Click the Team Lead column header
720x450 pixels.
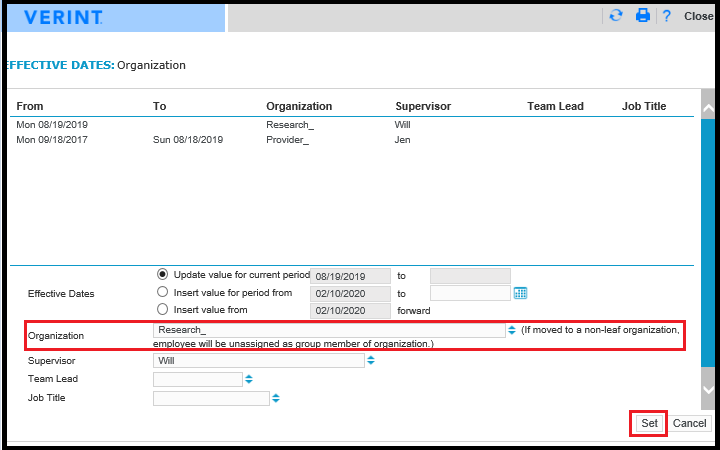(555, 106)
